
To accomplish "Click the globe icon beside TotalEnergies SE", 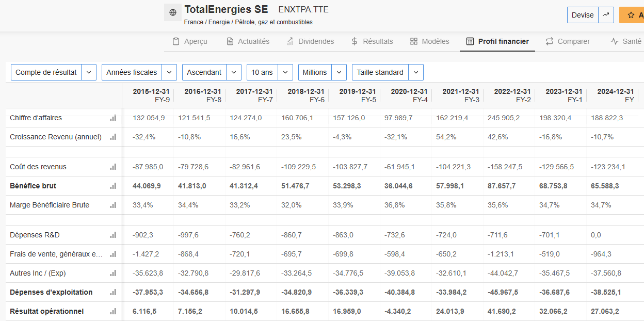I will (x=172, y=12).
